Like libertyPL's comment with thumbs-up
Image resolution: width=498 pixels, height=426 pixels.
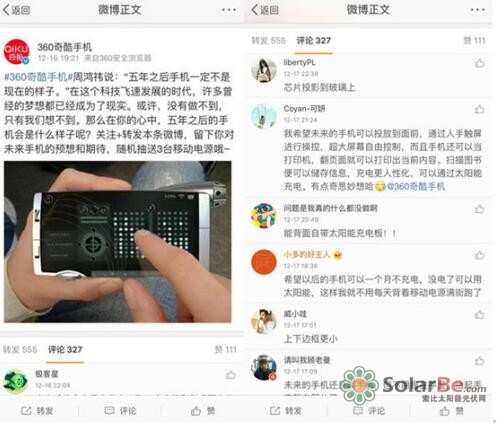coord(479,63)
